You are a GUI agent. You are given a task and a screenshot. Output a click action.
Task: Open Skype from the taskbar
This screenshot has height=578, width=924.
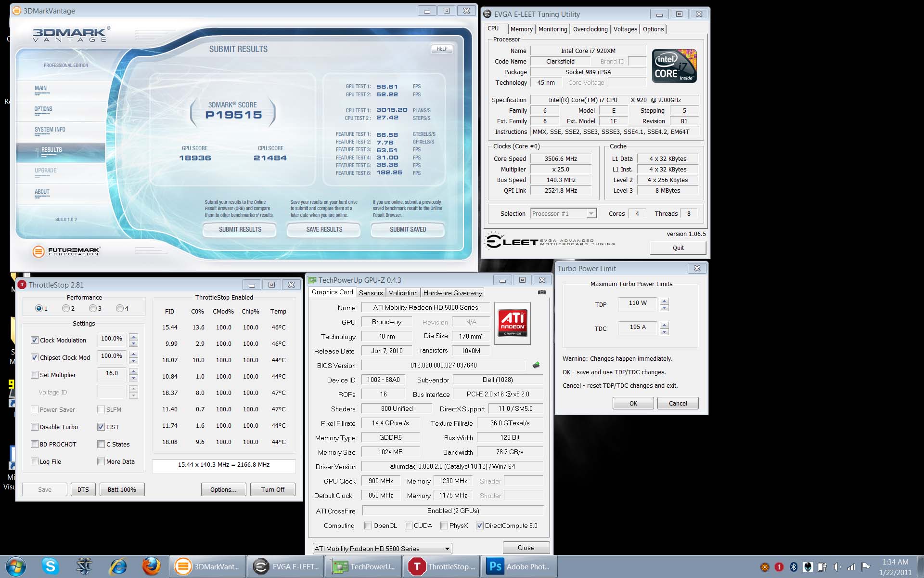click(50, 566)
